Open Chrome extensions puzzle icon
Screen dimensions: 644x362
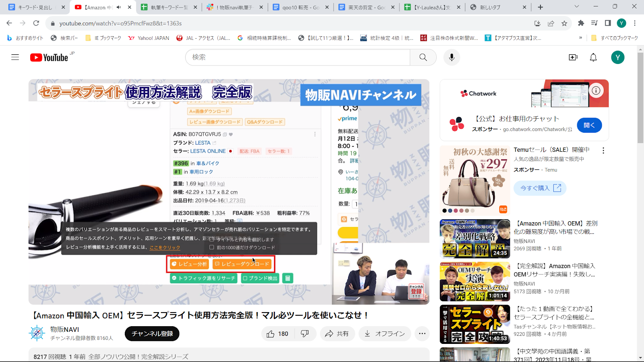click(581, 23)
